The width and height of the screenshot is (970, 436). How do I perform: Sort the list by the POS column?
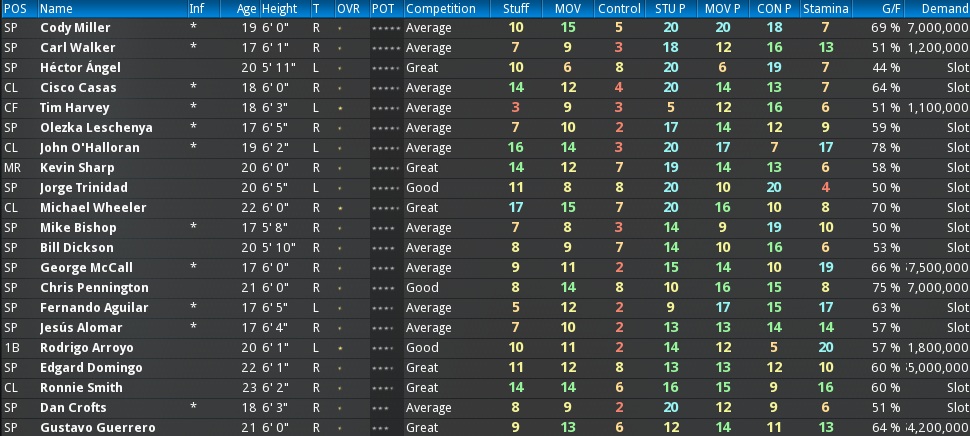[15, 8]
